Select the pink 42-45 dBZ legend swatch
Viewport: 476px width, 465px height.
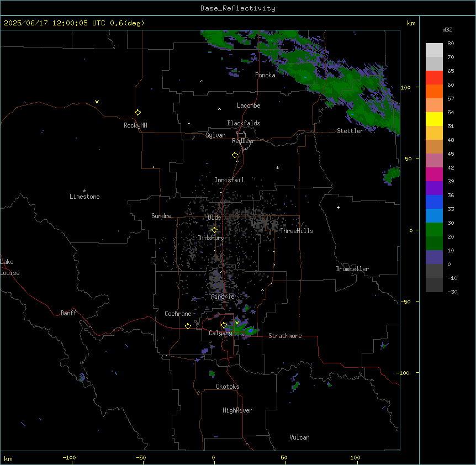click(x=434, y=161)
